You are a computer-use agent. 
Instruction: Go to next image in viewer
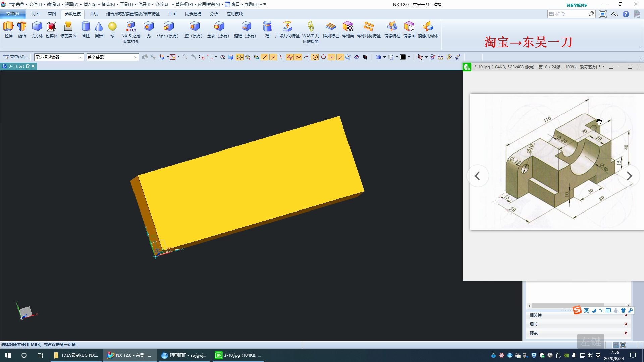click(629, 176)
